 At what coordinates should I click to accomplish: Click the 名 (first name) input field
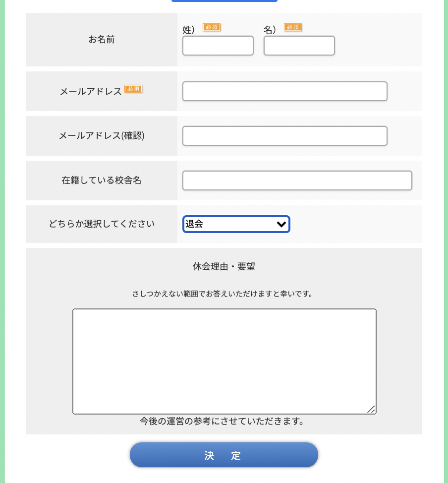(x=299, y=46)
